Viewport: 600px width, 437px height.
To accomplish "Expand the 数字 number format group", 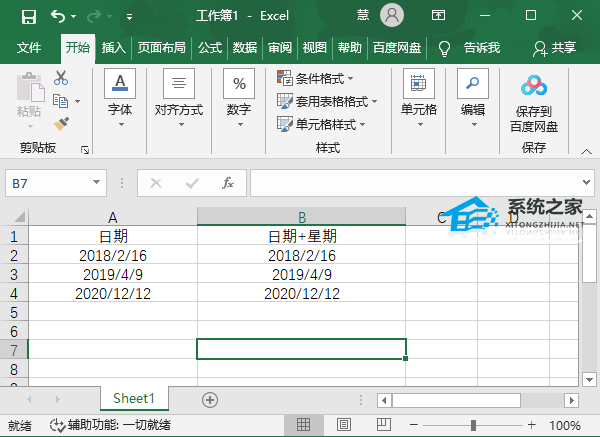I will pyautogui.click(x=239, y=98).
